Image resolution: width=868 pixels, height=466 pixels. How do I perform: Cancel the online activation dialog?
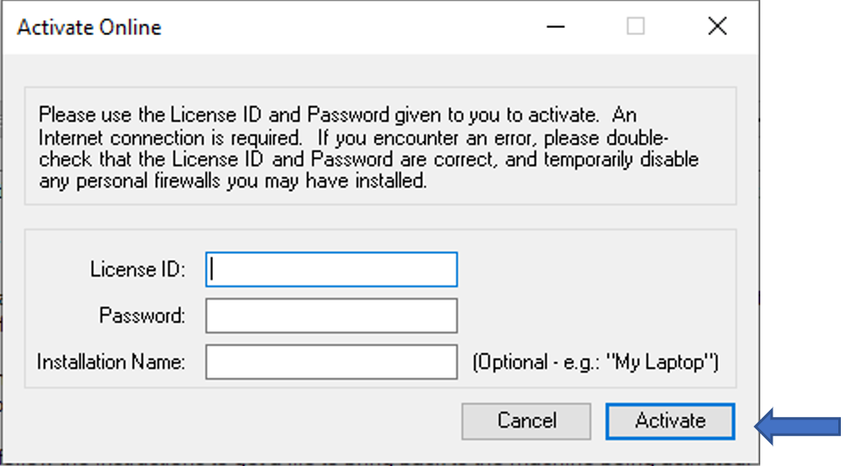526,421
